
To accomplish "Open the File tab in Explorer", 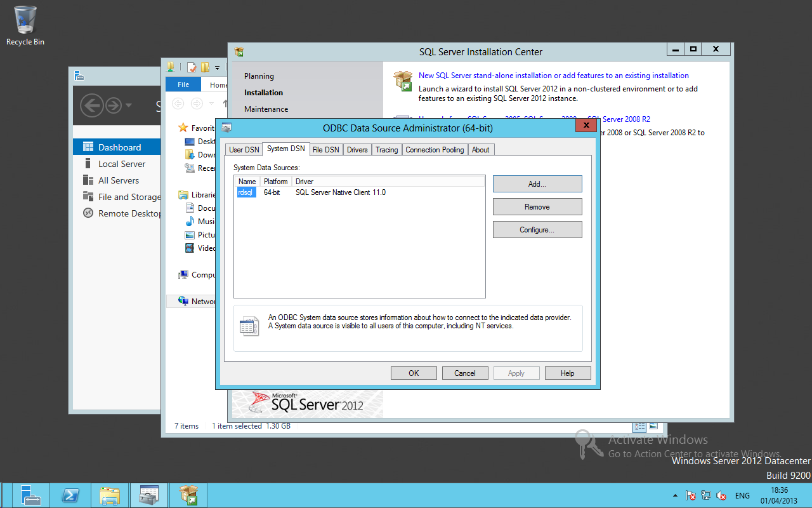I will (183, 84).
